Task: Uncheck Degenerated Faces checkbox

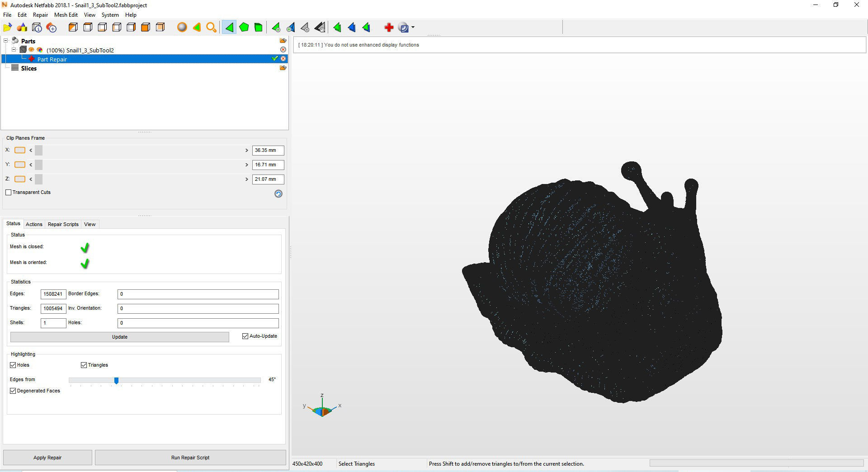Action: pyautogui.click(x=13, y=391)
